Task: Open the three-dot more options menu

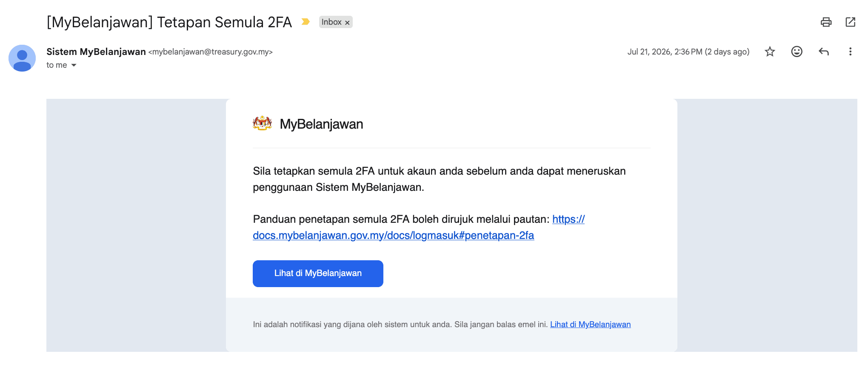Action: point(850,52)
